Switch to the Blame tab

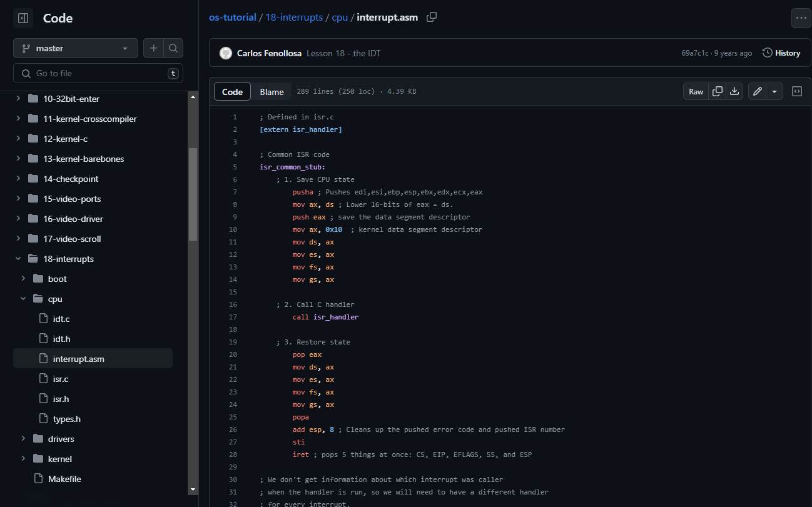coord(272,92)
